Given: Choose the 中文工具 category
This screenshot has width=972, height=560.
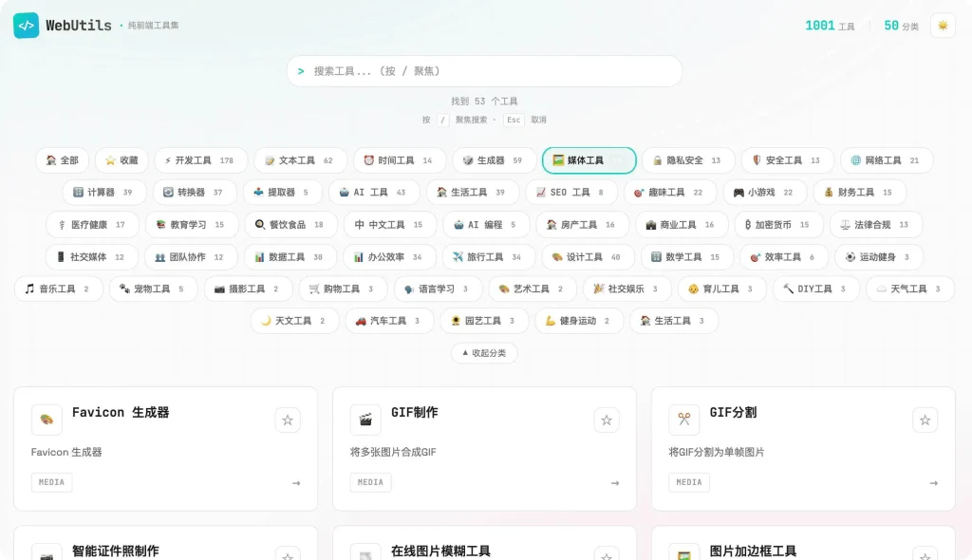Looking at the screenshot, I should tap(390, 225).
